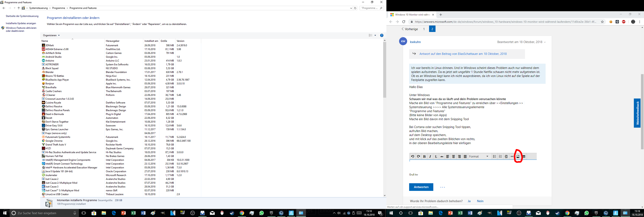The height and width of the screenshot is (217, 644).
Task: Expand the chevron after Systemsteuerung in the breadcrumb
Action: 50,8
